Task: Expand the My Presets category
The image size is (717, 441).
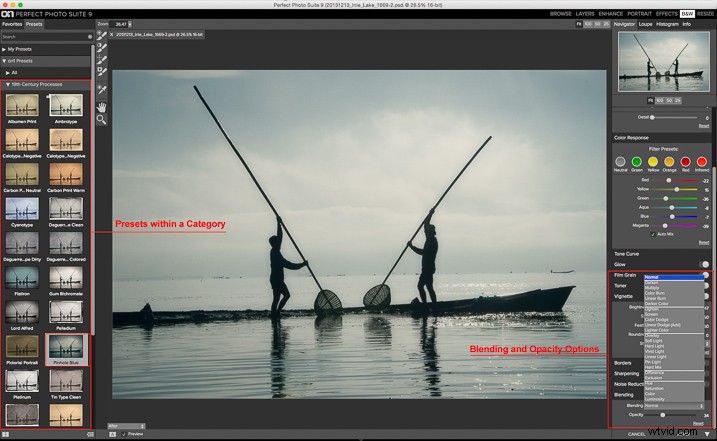Action: tap(25, 48)
